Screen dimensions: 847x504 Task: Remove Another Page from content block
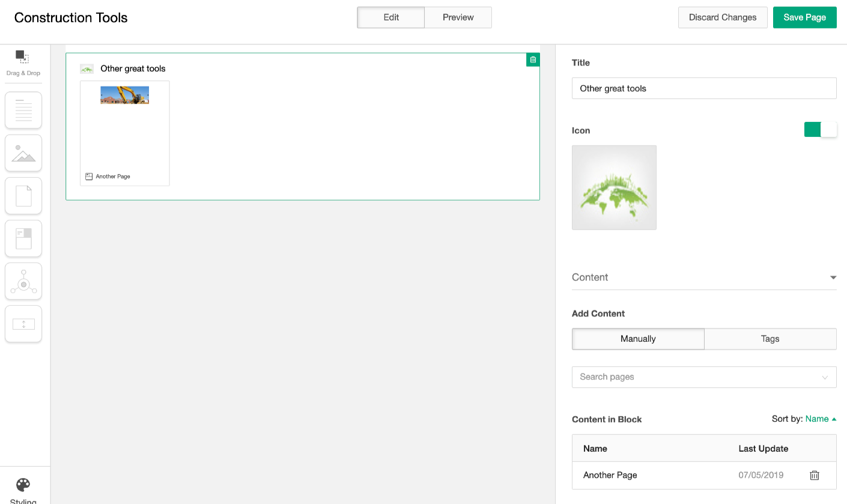[x=815, y=475]
